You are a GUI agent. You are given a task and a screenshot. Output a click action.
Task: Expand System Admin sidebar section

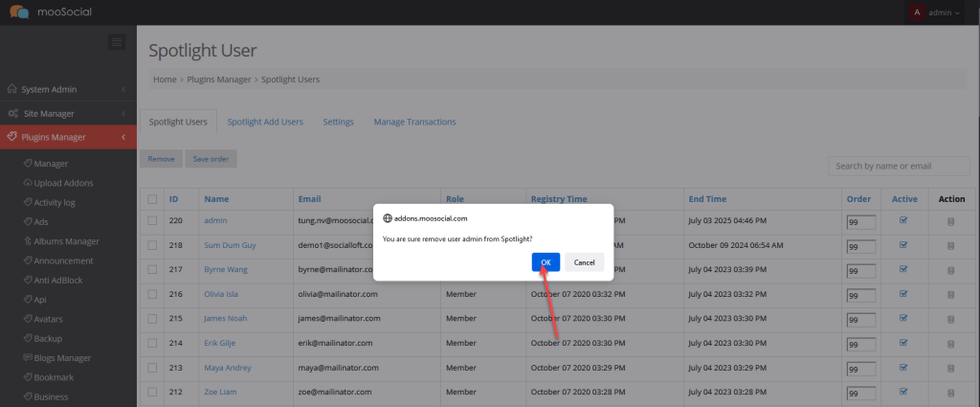point(68,89)
